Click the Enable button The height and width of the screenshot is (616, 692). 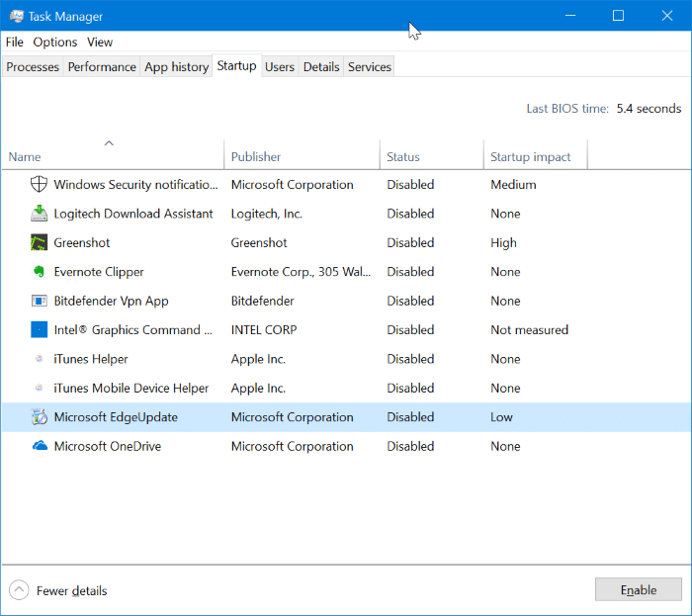coord(639,589)
